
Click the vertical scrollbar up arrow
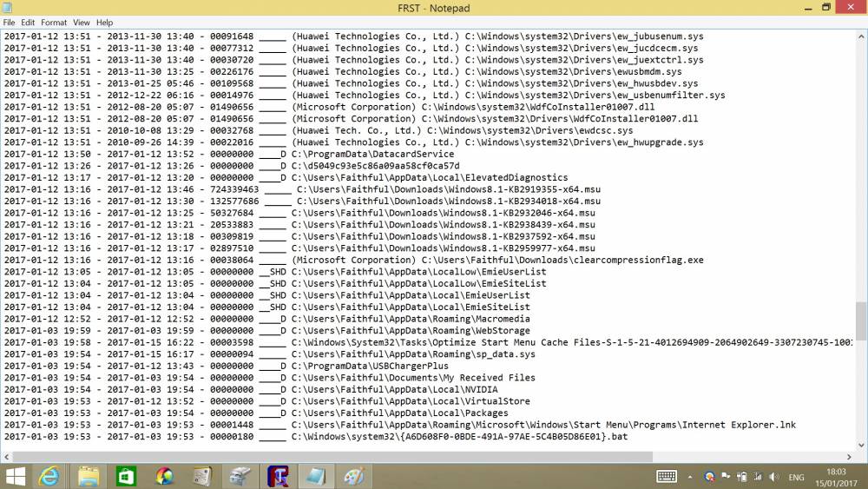[861, 36]
